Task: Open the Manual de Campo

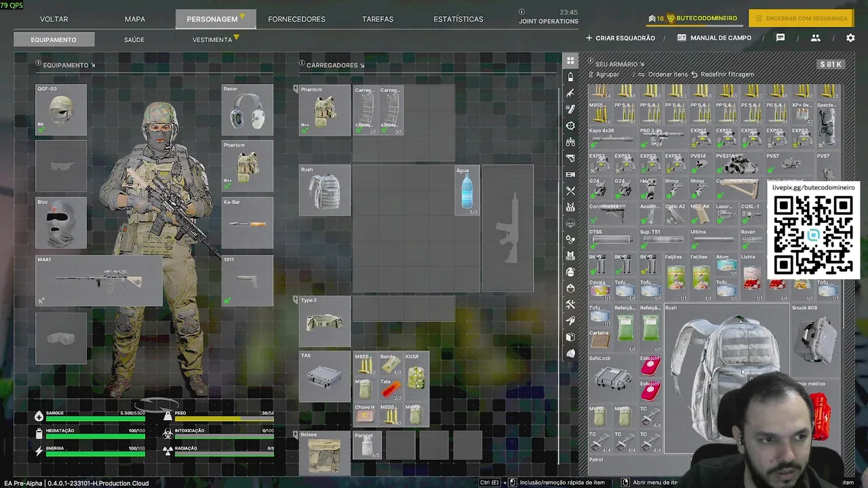Action: pyautogui.click(x=715, y=38)
